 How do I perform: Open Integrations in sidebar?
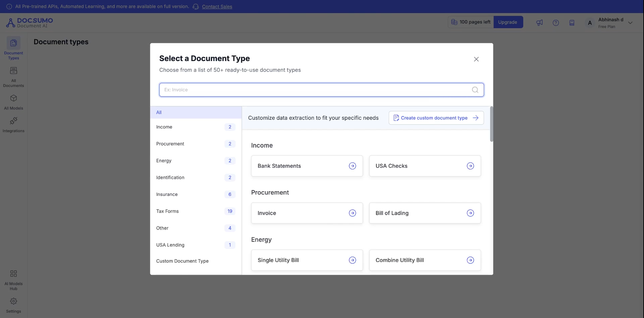(x=13, y=125)
